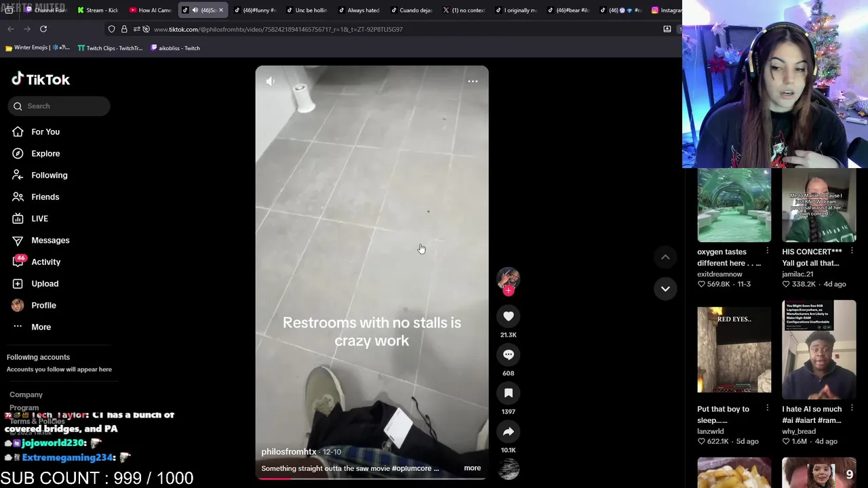Switch to the Stream - Kick tab

tap(98, 10)
